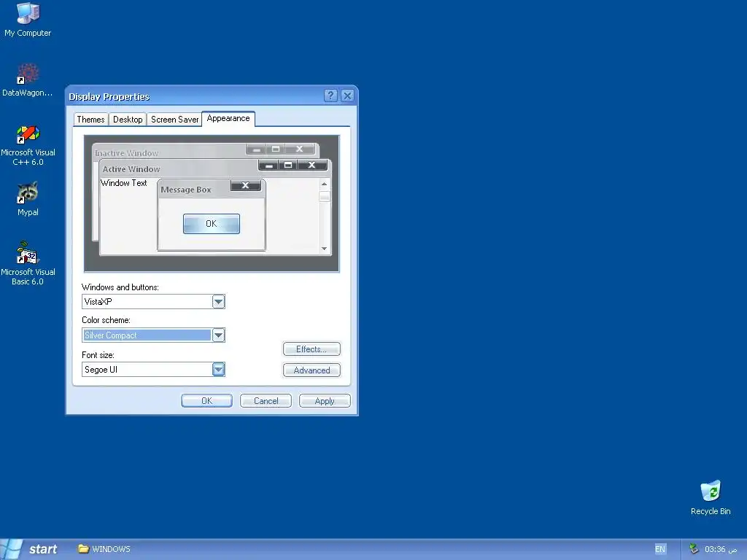Image resolution: width=747 pixels, height=560 pixels.
Task: Click the EN language indicator
Action: point(659,549)
